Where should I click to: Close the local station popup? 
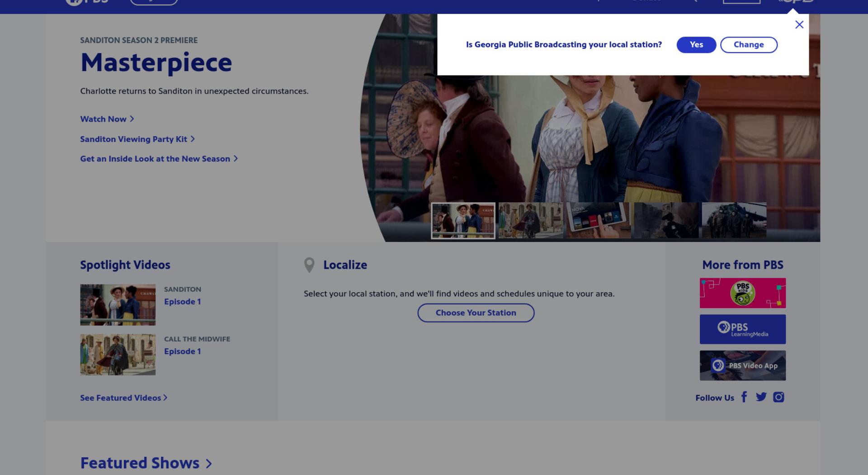pyautogui.click(x=799, y=24)
